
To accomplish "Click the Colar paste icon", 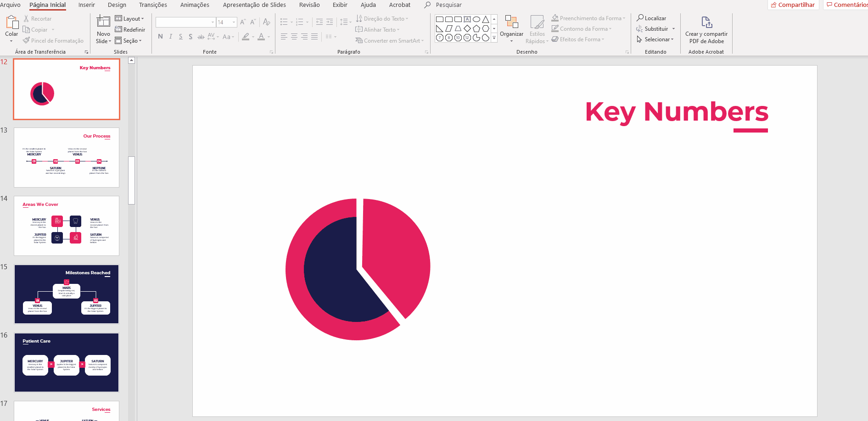I will point(11,22).
